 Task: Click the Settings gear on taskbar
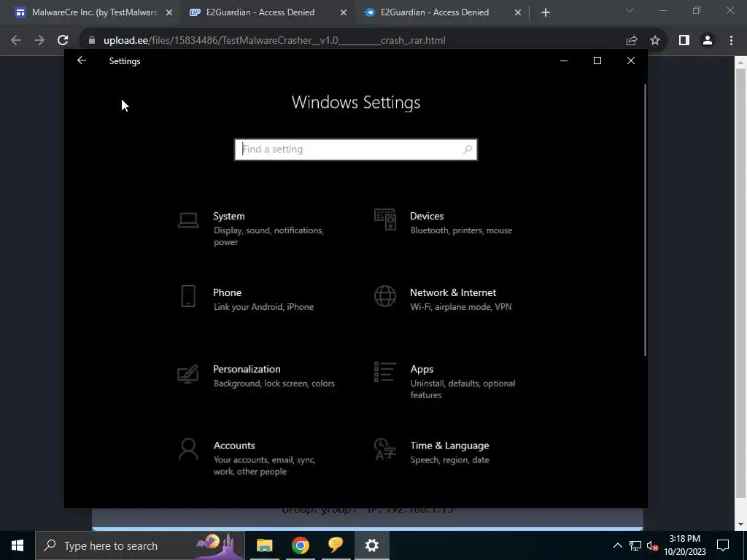click(x=371, y=545)
